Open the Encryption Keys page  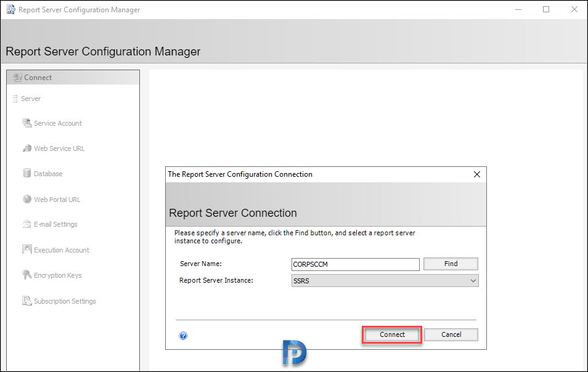[58, 275]
